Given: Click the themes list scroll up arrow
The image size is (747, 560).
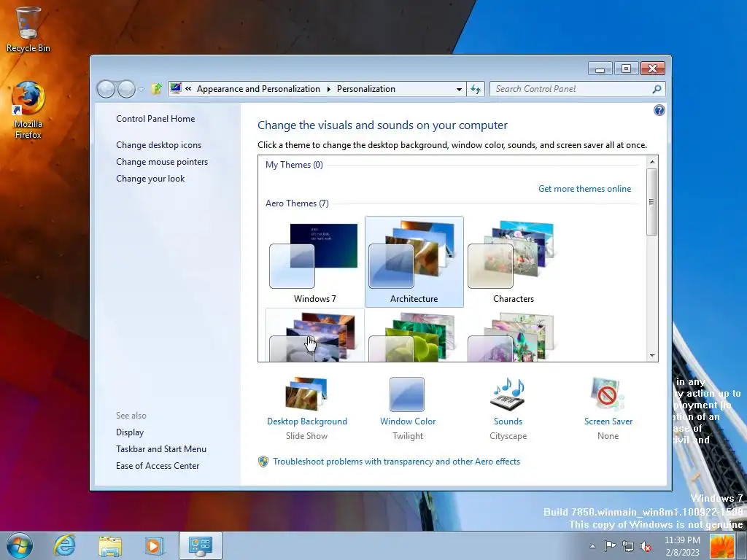Looking at the screenshot, I should click(x=651, y=162).
